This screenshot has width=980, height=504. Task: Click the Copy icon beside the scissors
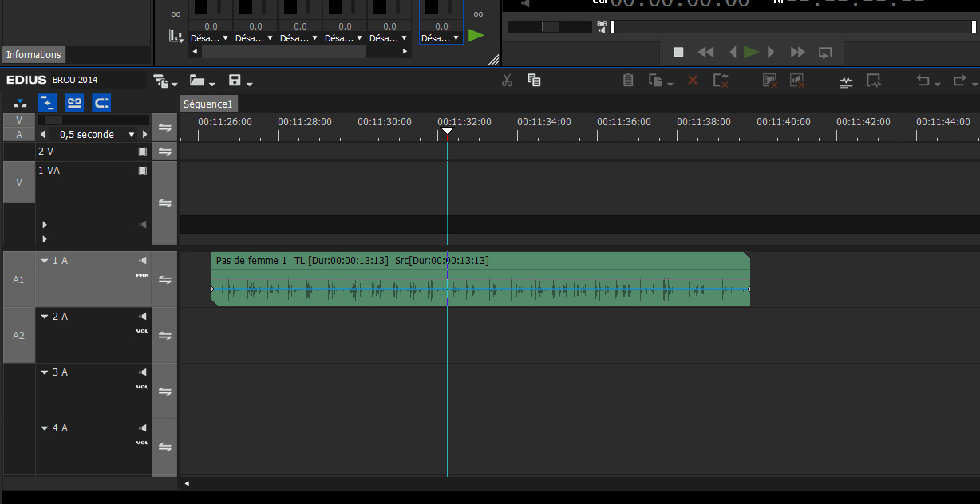535,81
